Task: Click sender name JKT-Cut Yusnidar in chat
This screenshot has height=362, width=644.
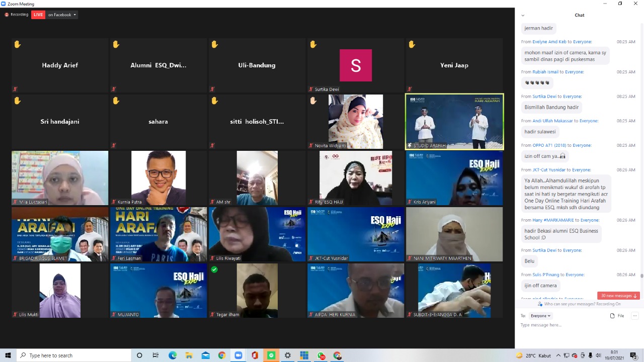Action: 549,170
